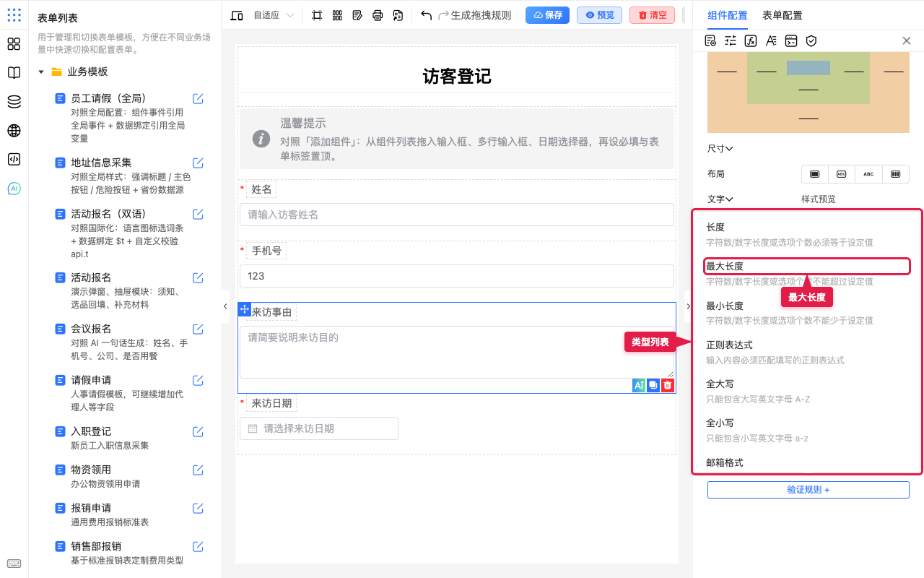Collapse the right config panel
Viewport: 924px width, 578px height.
(x=688, y=306)
